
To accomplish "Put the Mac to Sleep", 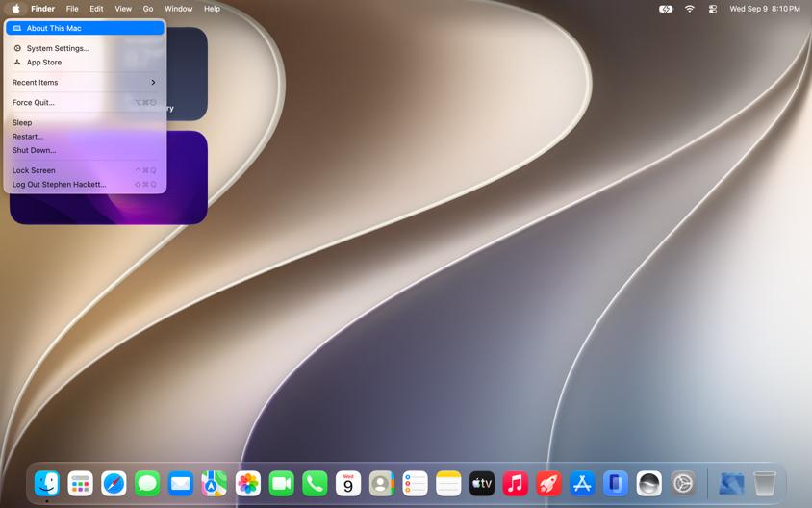I will [85, 123].
